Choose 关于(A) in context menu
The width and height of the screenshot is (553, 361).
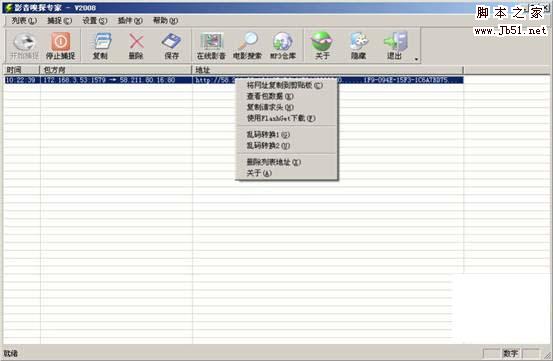286,173
